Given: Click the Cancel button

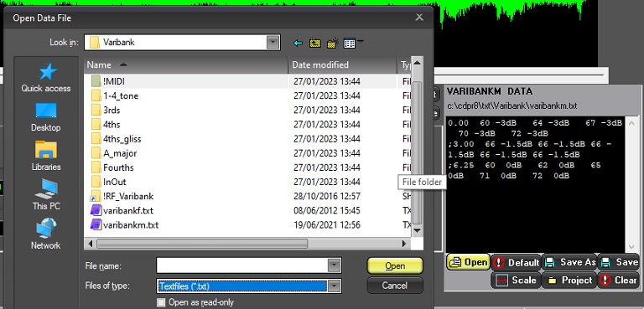Looking at the screenshot, I should [395, 286].
